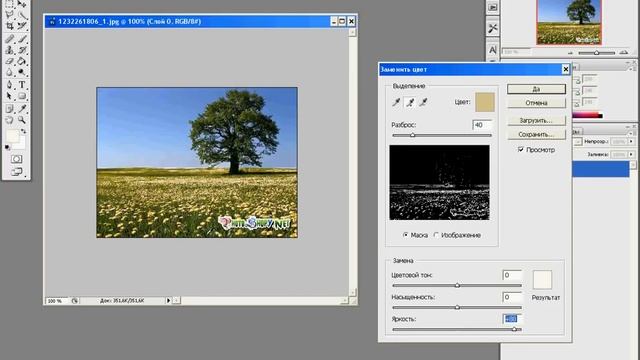The height and width of the screenshot is (360, 640).
Task: Select the Lasso tool
Action: pos(10,15)
